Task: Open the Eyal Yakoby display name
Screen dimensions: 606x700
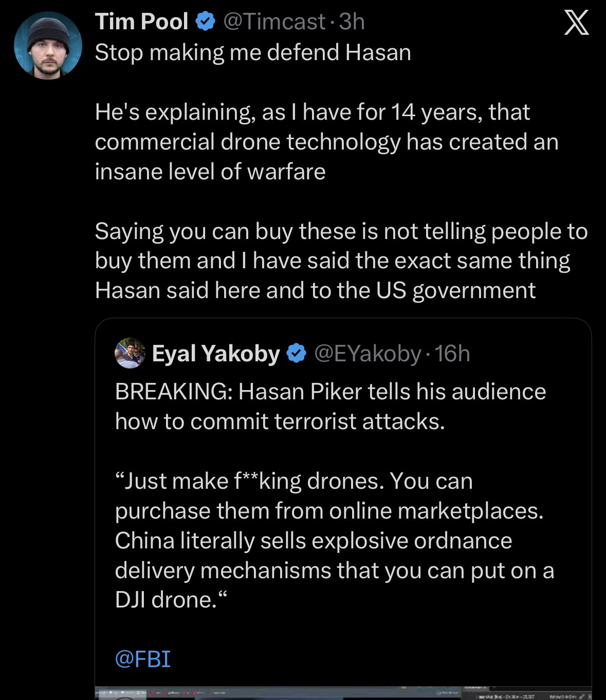Action: [216, 354]
